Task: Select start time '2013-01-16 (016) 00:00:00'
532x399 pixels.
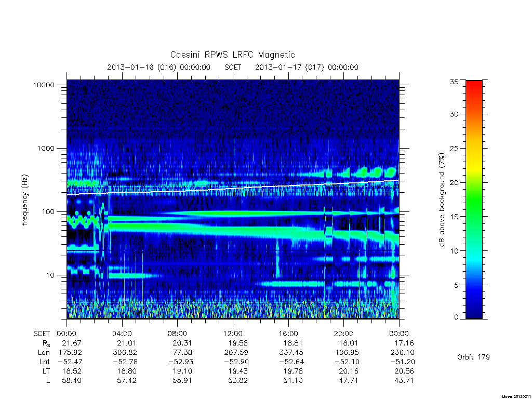Action: tap(159, 67)
